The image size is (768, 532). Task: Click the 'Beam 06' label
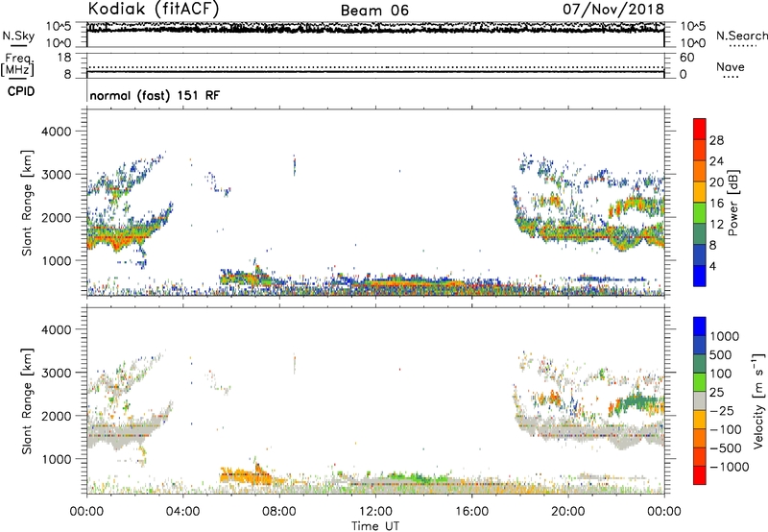[x=374, y=11]
